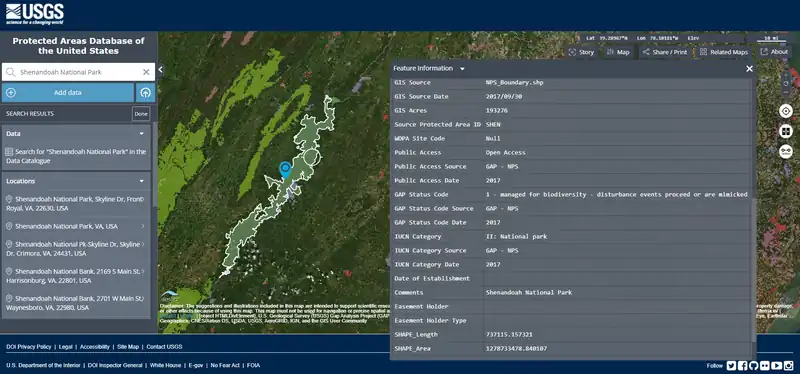This screenshot has height=374, width=800.
Task: Clear the Shenandoah National Park search text
Action: point(146,72)
